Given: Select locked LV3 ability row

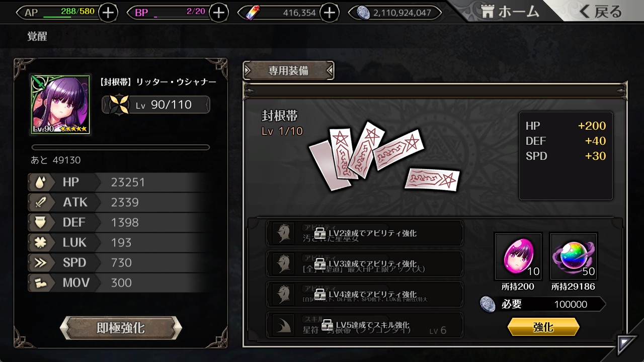Looking at the screenshot, I should click(365, 264).
